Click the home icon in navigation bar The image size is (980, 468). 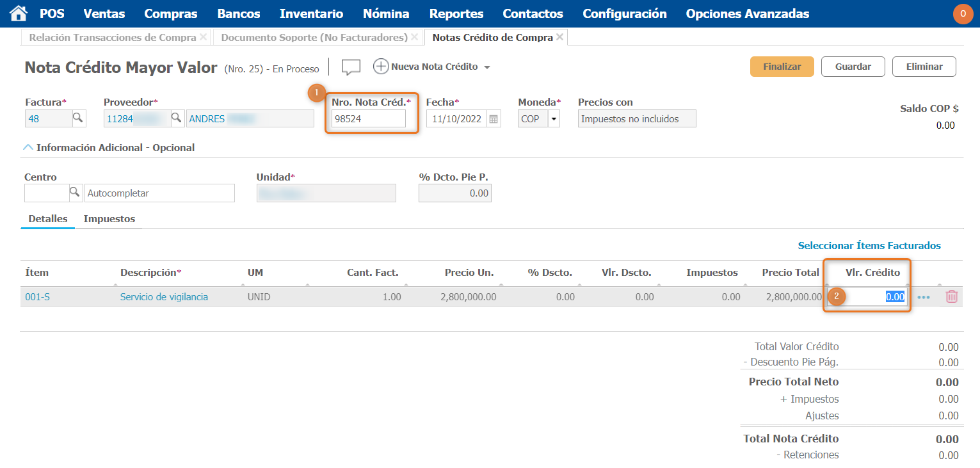tap(19, 13)
